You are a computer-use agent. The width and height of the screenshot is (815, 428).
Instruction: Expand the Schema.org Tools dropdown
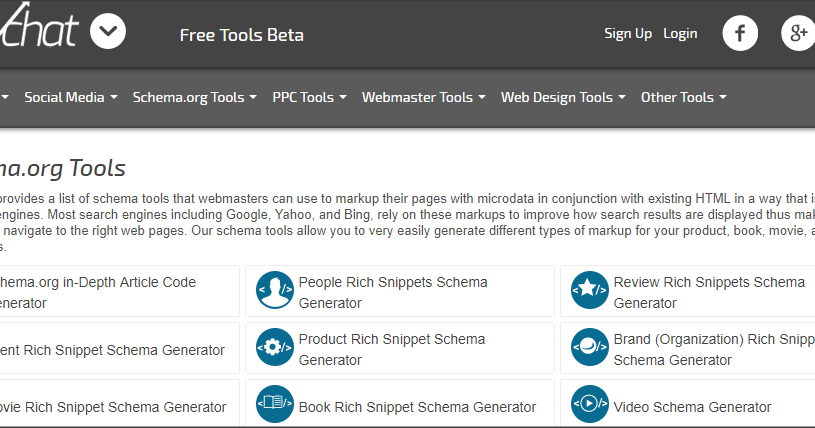pos(194,97)
